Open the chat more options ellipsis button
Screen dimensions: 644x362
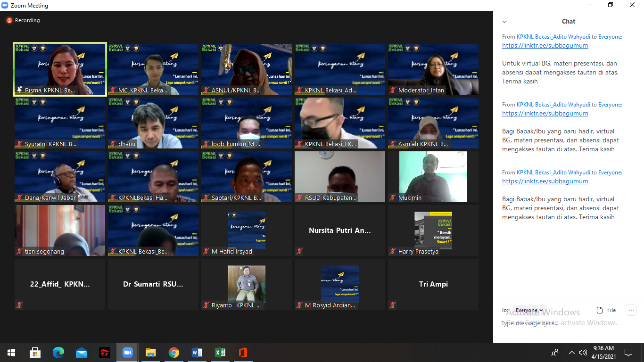(x=631, y=310)
